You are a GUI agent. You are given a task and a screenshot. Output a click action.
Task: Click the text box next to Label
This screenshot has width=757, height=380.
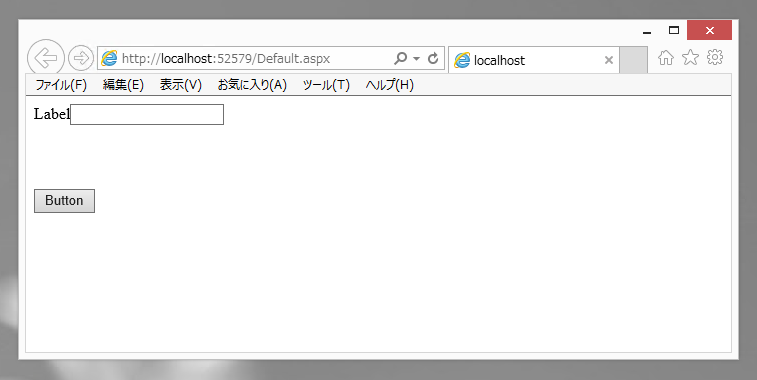147,114
